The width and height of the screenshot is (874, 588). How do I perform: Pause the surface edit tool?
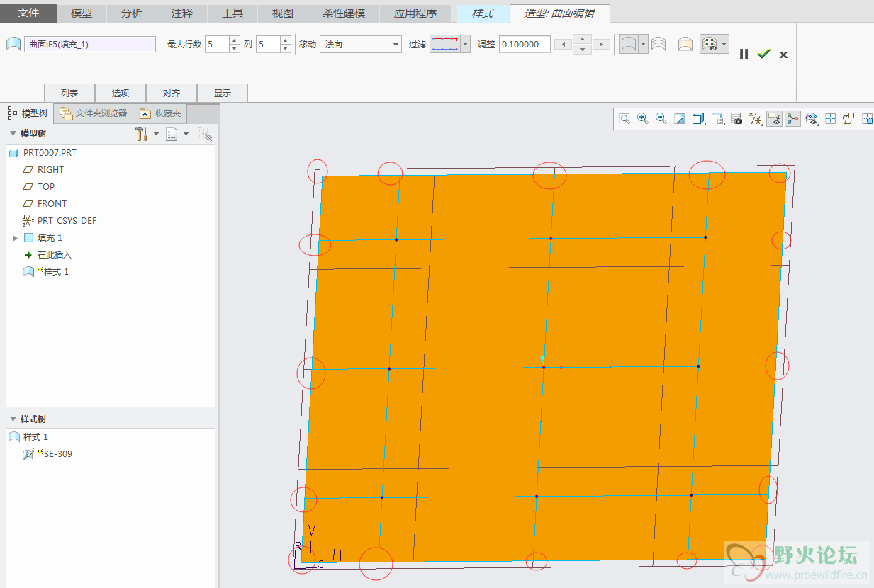point(744,54)
